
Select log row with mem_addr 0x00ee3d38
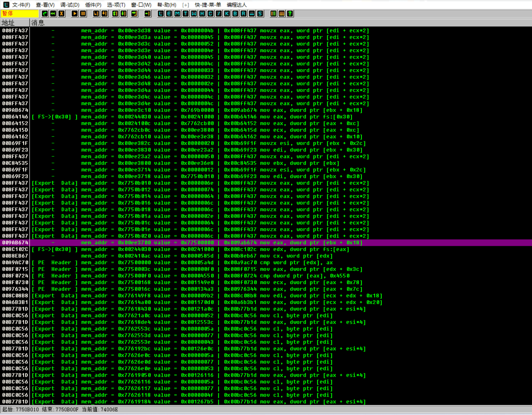[266, 31]
